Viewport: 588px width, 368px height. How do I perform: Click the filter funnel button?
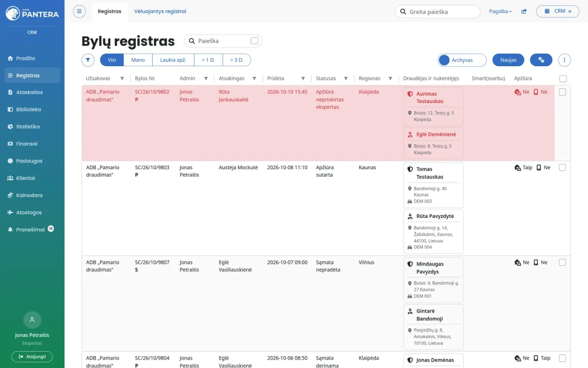[88, 60]
